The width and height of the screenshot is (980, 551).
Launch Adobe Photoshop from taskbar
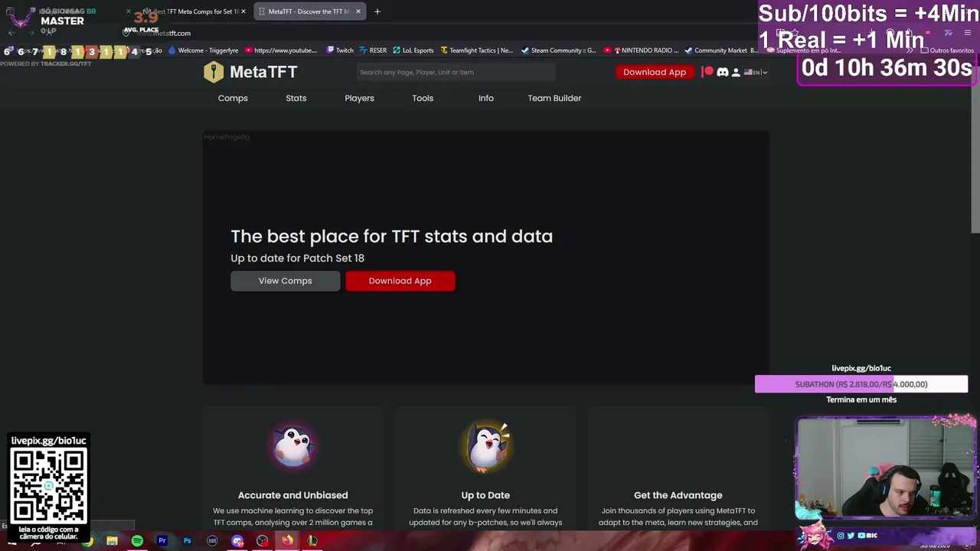point(187,541)
